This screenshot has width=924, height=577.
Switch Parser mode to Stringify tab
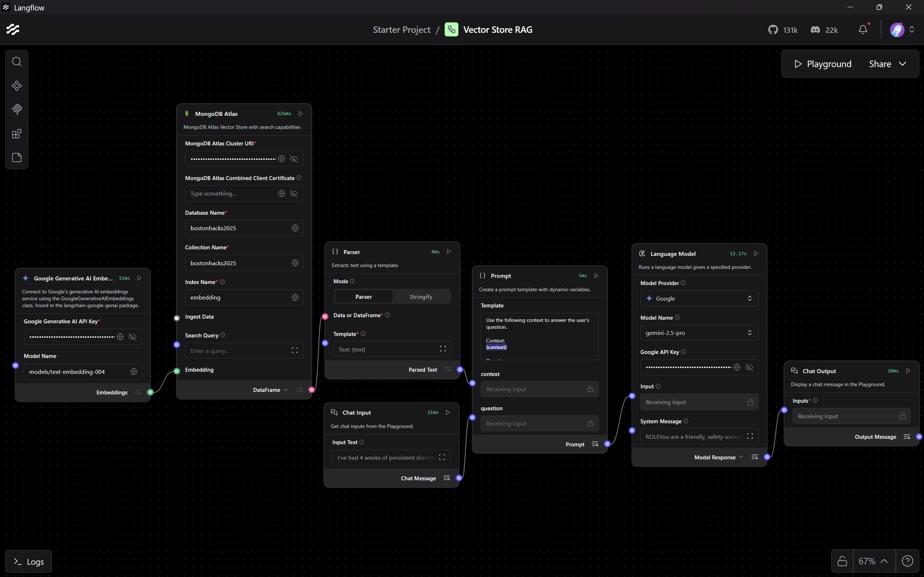420,297
